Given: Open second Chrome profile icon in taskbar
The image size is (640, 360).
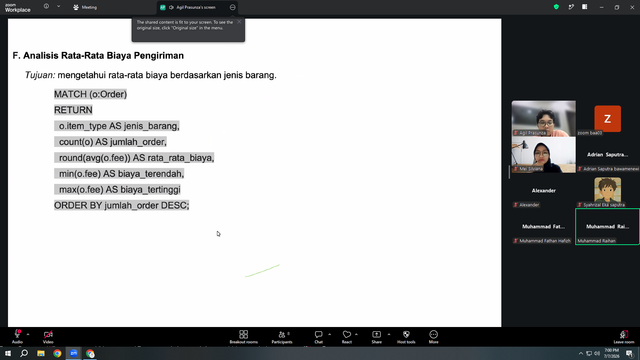Looking at the screenshot, I should [x=90, y=353].
